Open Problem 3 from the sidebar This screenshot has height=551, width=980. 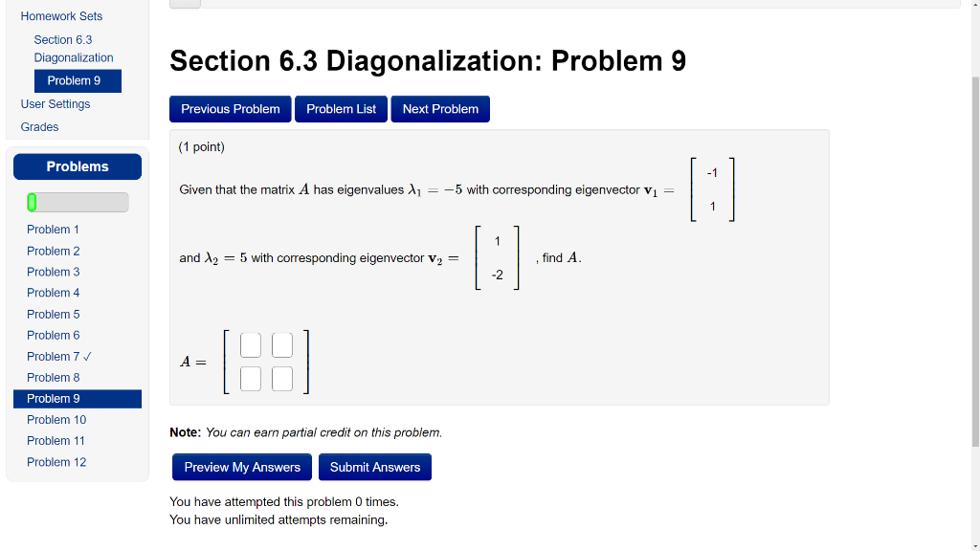pyautogui.click(x=53, y=272)
